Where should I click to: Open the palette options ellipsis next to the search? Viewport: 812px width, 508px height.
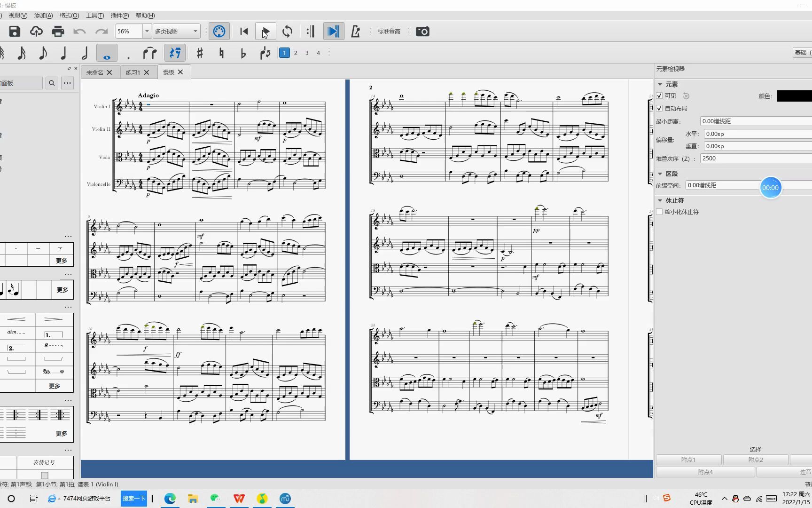[x=68, y=83]
